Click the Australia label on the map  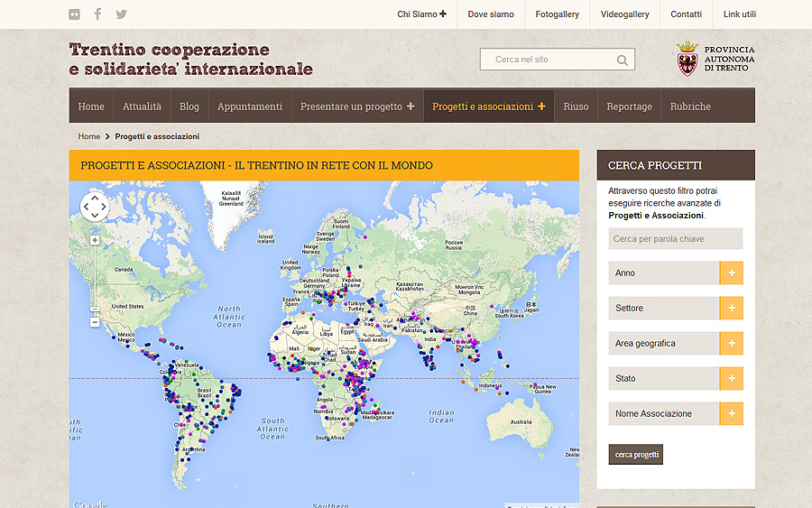[x=521, y=421]
